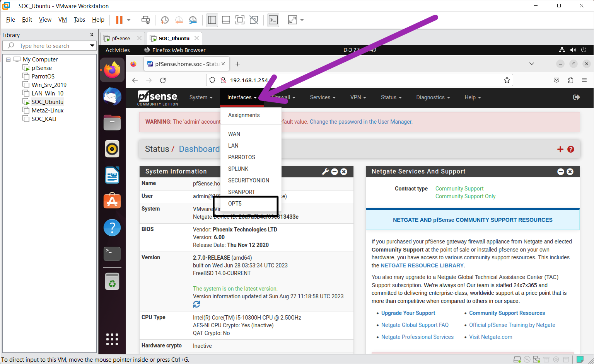Open Netgate Global Support FAQ link
The height and width of the screenshot is (364, 594).
[x=415, y=325]
